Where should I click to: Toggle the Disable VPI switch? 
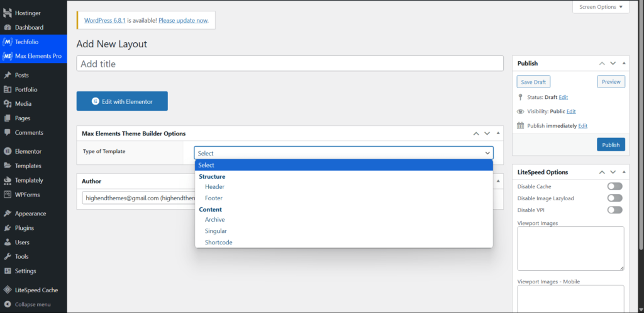tap(615, 210)
